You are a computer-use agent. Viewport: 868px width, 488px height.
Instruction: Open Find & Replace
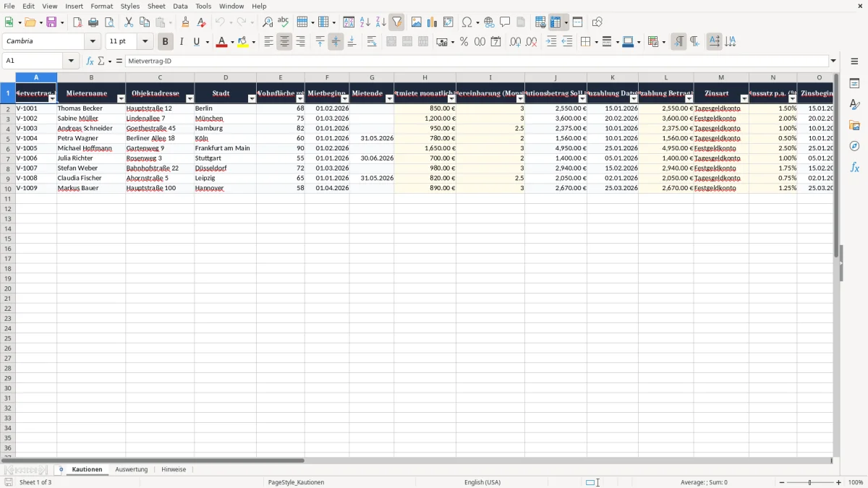[x=268, y=22]
